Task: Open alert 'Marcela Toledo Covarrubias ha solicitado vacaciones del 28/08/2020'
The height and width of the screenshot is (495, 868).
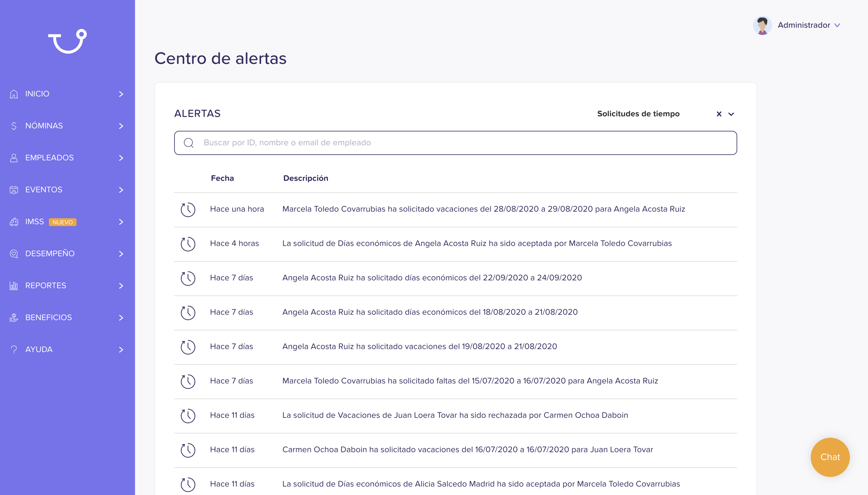Action: click(x=483, y=209)
